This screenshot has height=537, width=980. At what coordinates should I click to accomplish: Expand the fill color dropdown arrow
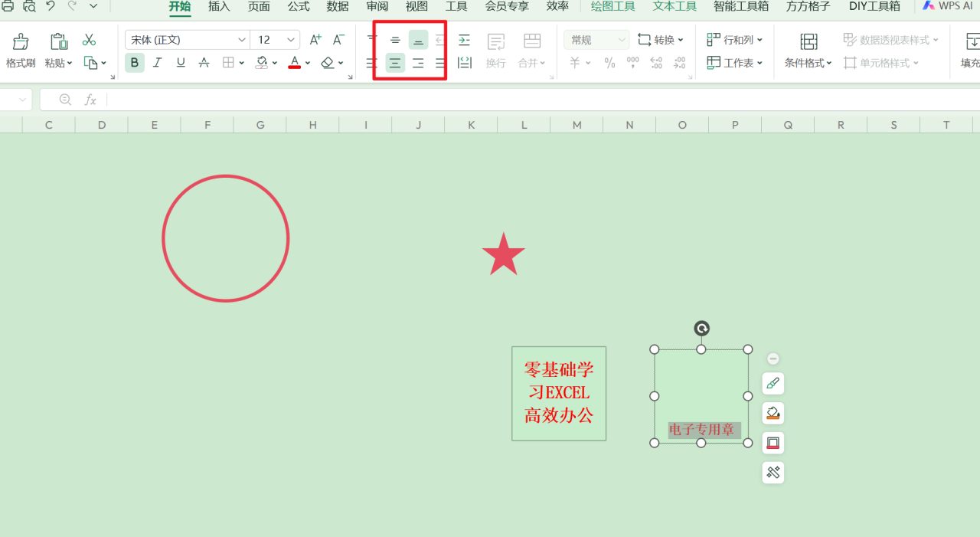point(274,63)
